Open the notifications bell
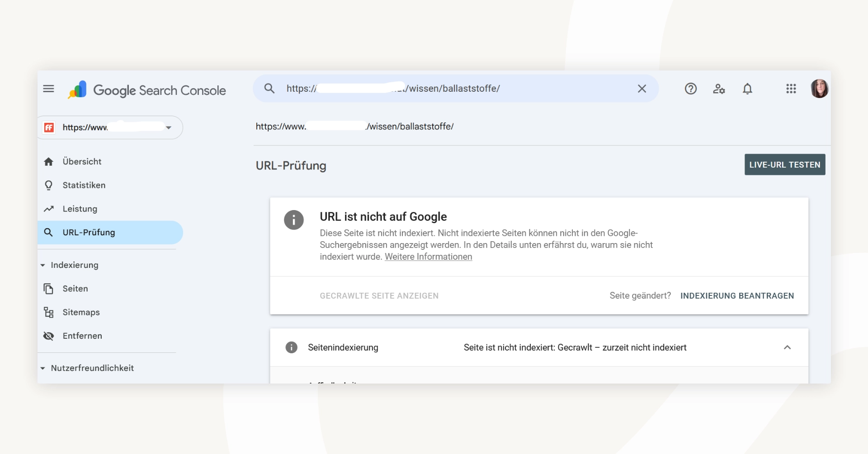The height and width of the screenshot is (454, 868). 747,89
